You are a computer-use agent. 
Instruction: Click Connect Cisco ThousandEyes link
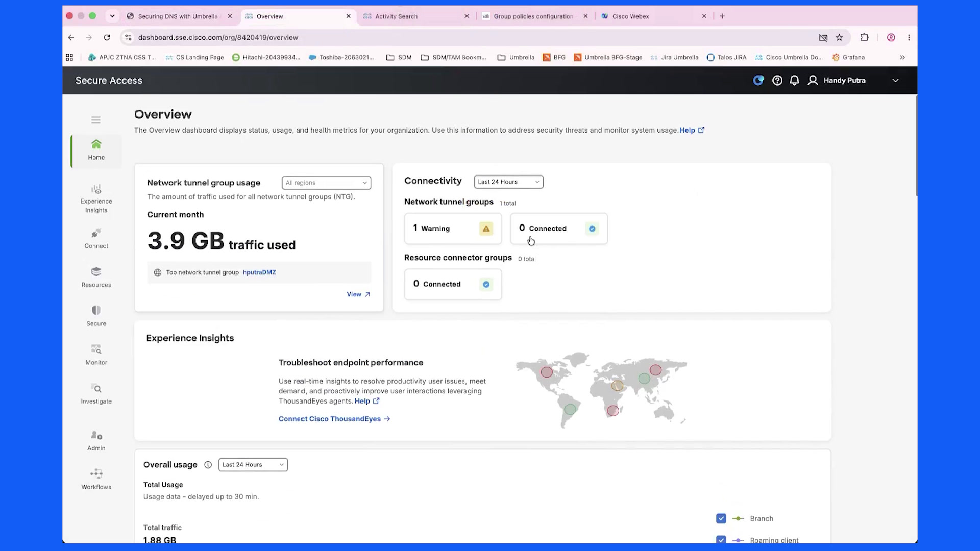[x=334, y=419]
